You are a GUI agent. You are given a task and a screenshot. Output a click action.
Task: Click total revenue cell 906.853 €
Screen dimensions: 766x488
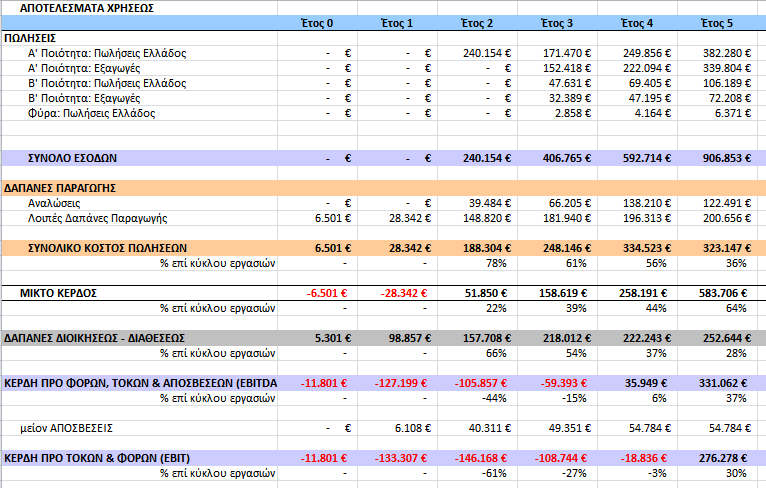point(727,158)
